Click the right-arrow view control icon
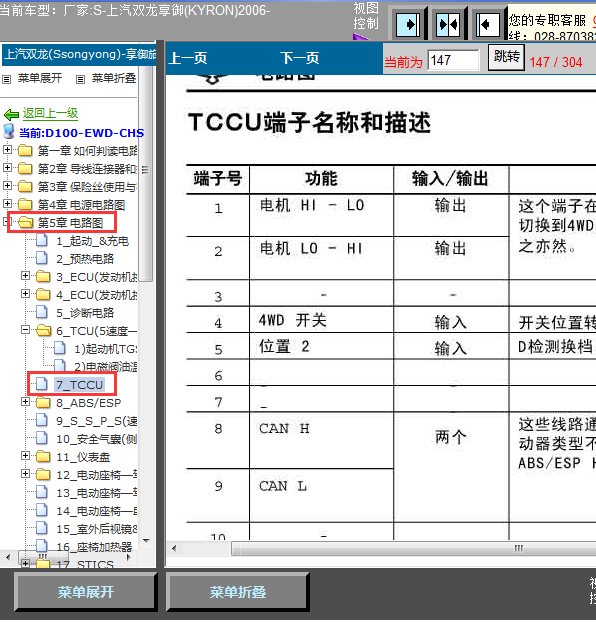 pyautogui.click(x=407, y=25)
